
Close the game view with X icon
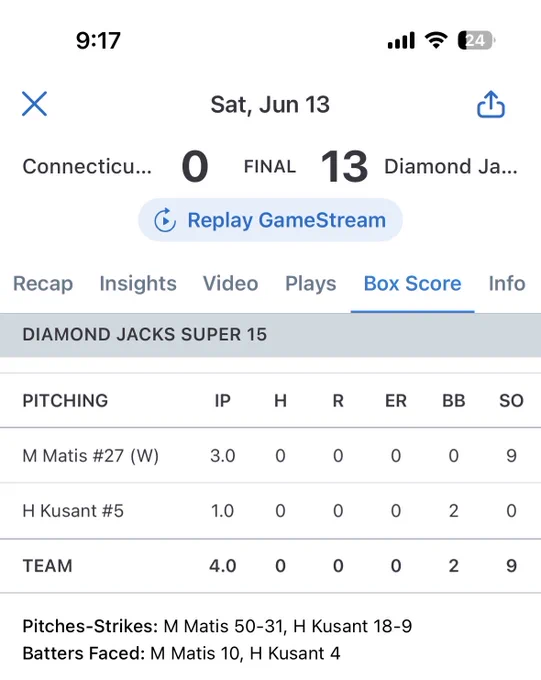pos(34,104)
